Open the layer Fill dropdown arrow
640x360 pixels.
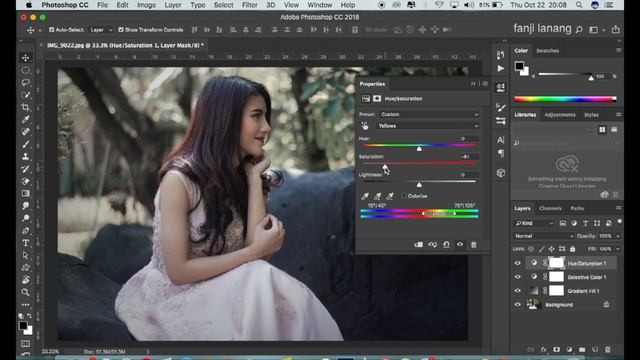(618, 249)
